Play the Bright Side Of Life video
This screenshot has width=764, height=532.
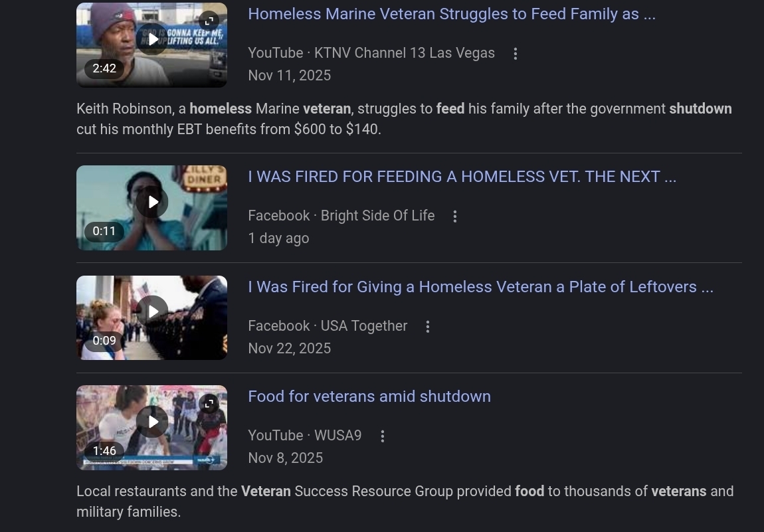coord(152,202)
